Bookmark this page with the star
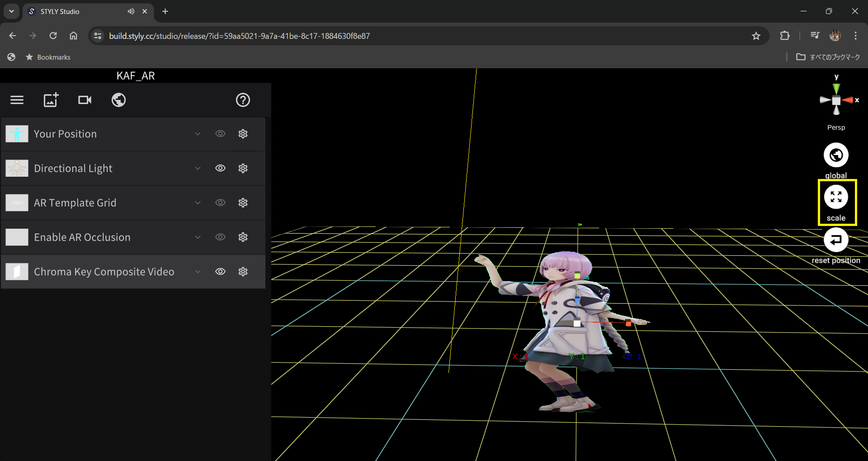The width and height of the screenshot is (868, 461). (x=756, y=36)
